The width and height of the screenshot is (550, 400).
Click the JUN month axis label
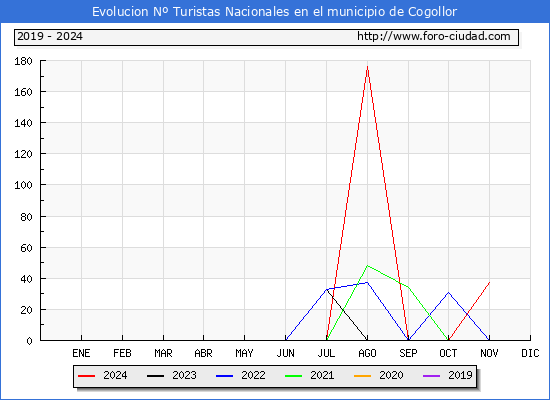286,353
